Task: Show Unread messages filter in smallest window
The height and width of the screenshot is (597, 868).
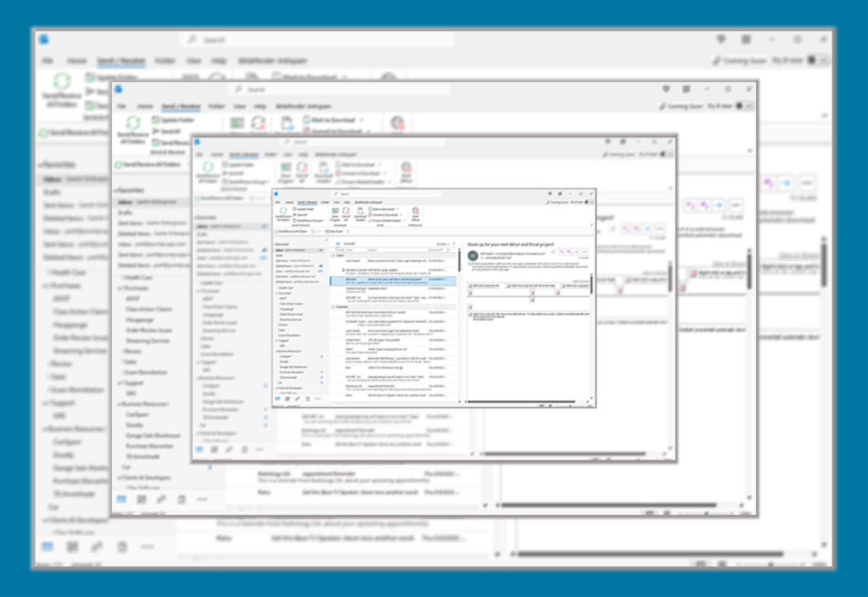Action: (x=349, y=243)
